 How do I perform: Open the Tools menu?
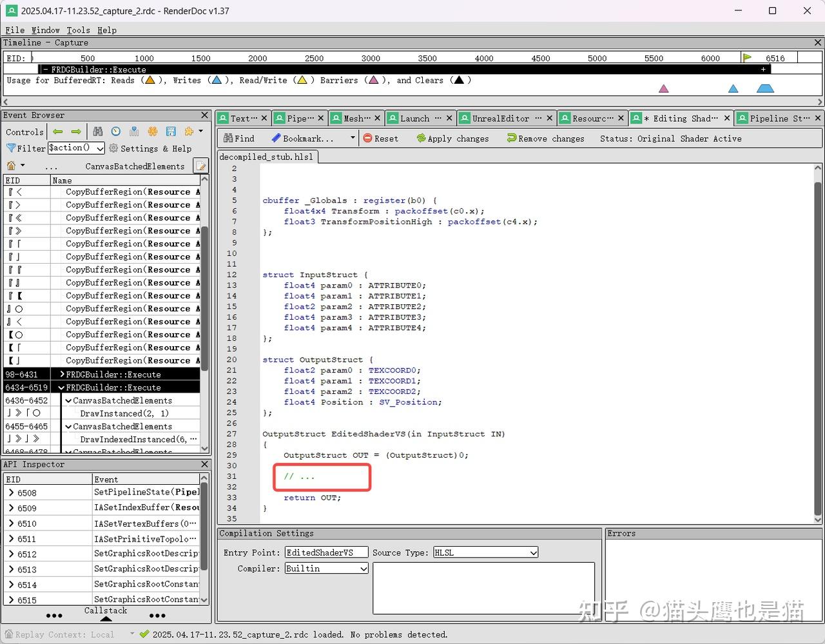pos(78,30)
